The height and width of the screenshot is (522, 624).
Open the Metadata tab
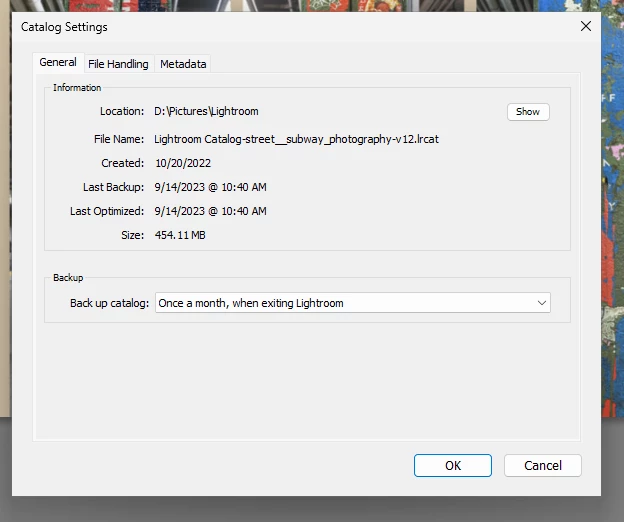183,64
